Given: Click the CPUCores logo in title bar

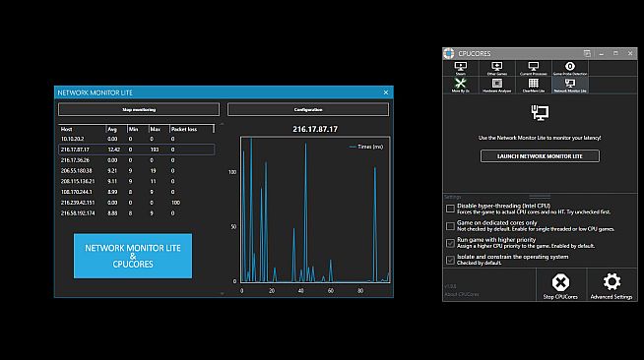Looking at the screenshot, I should click(x=449, y=53).
